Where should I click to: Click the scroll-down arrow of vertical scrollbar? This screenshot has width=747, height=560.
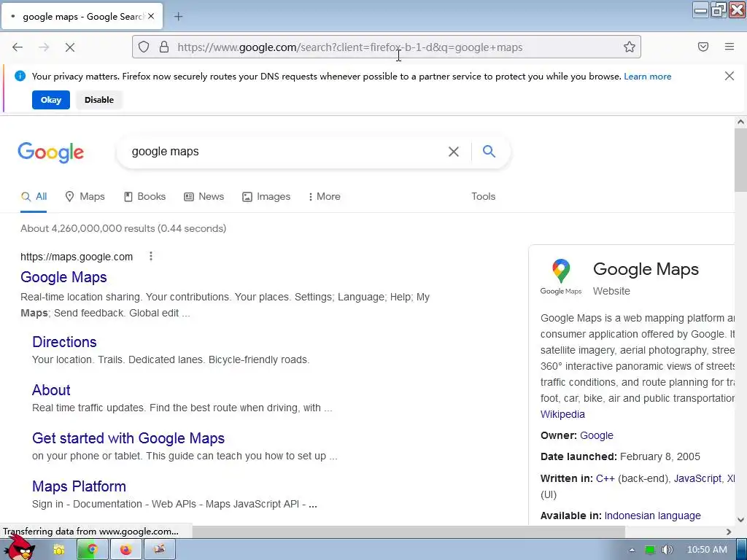pos(740,519)
